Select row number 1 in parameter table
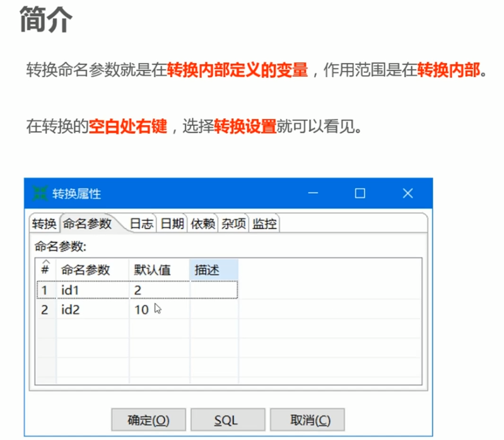This screenshot has height=440, width=504. click(x=45, y=290)
